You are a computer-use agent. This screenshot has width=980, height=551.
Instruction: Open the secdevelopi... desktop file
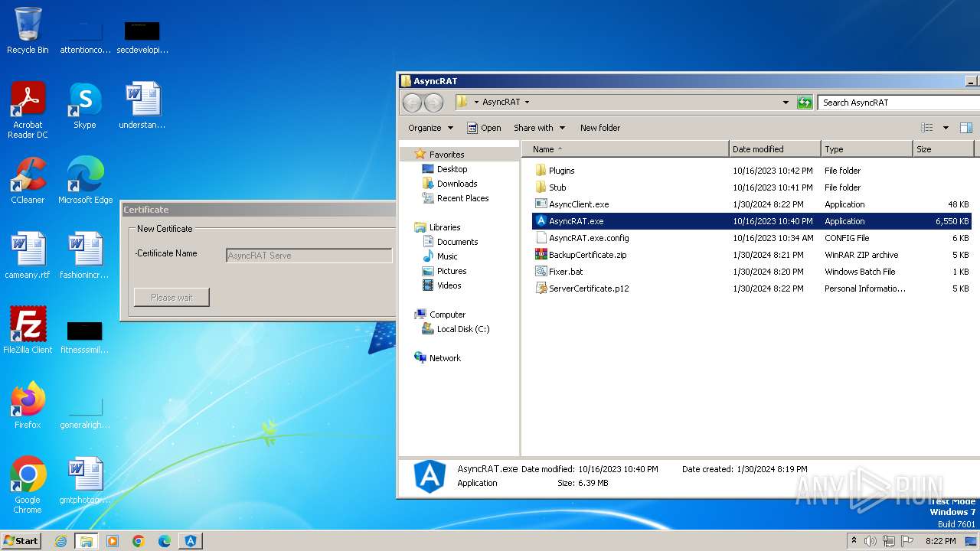[142, 37]
